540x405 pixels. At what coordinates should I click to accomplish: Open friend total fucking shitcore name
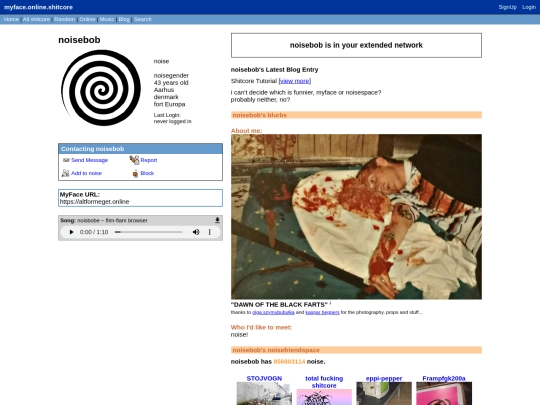point(324,382)
